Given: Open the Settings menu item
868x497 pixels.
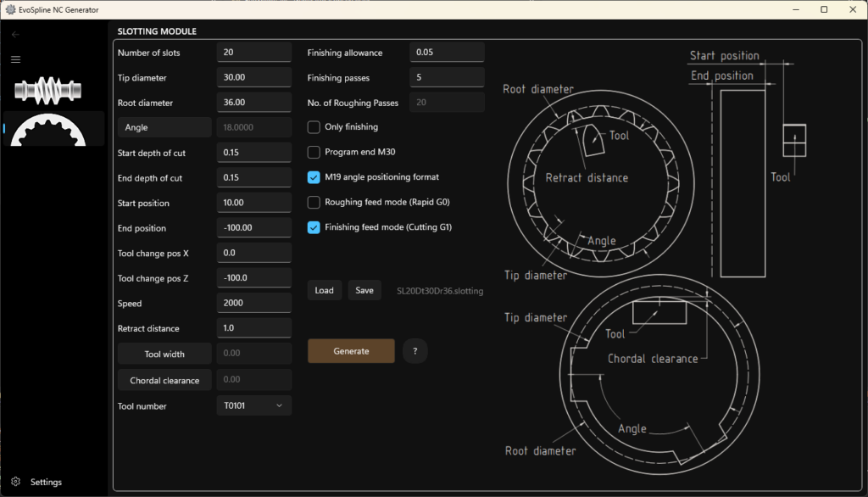Looking at the screenshot, I should coord(46,482).
